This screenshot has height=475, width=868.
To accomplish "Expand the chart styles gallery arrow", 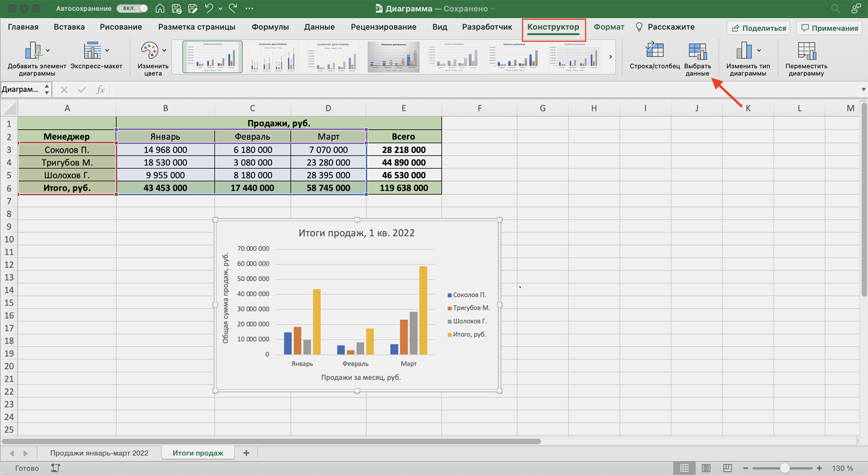I will pos(610,57).
